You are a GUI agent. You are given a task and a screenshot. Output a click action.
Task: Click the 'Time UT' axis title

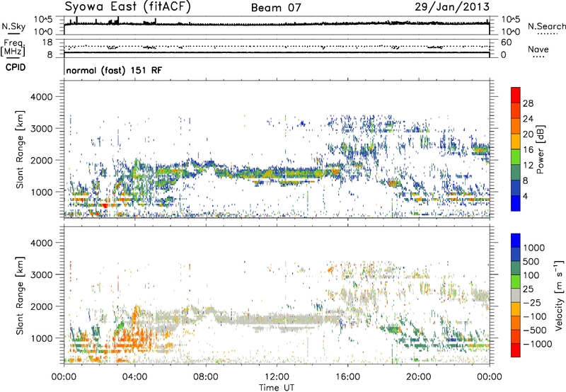tap(277, 388)
